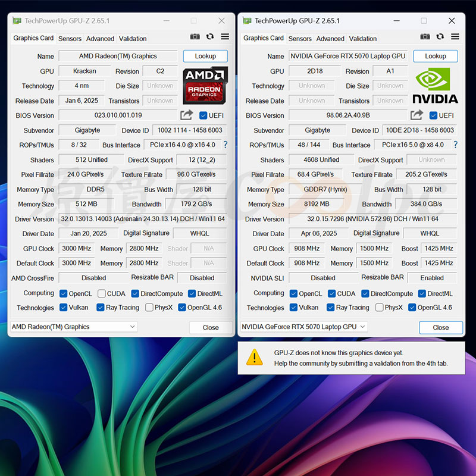Toggle the PhysX checkbox in NVIDIA window
This screenshot has height=476, width=476.
point(380,308)
